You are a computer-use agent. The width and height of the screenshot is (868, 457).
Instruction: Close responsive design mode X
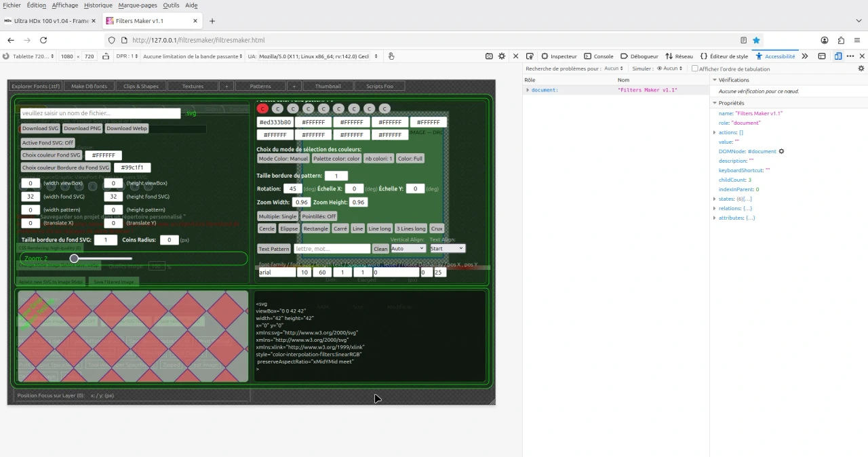point(515,56)
